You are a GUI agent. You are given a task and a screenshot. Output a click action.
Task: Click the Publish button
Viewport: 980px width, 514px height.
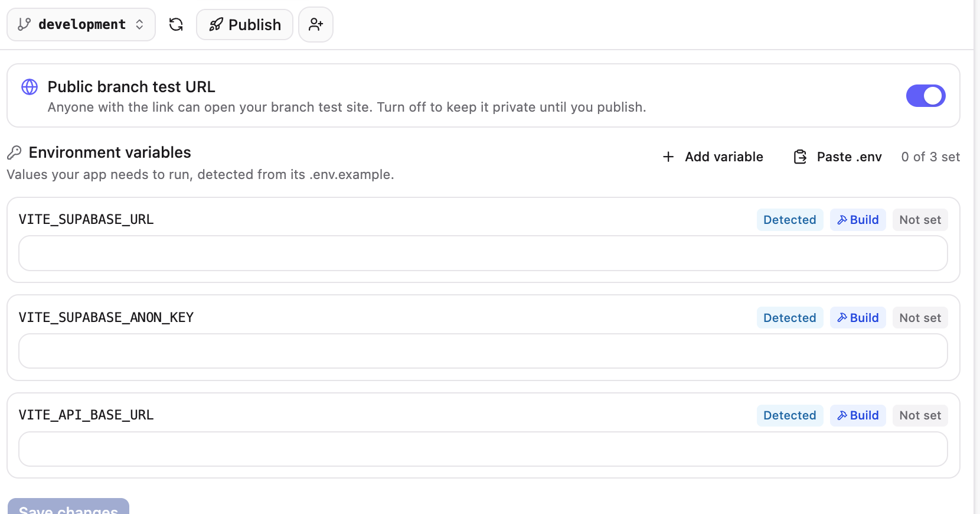pos(244,24)
